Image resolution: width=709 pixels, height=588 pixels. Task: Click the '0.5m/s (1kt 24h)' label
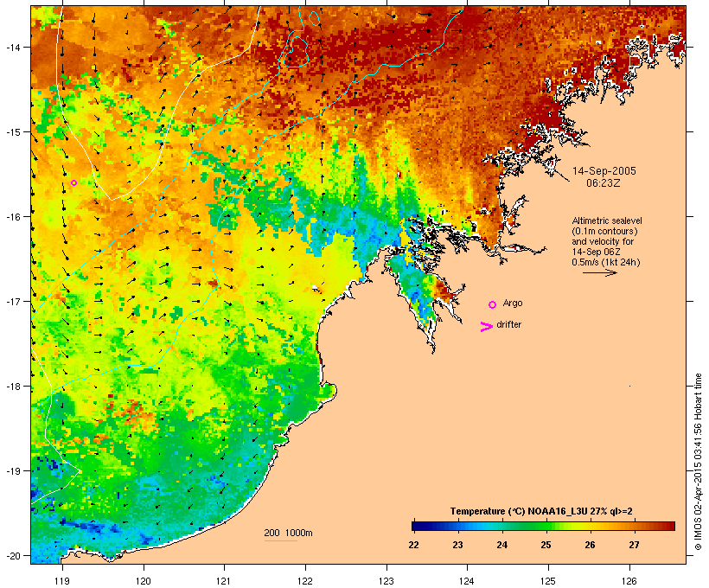tap(606, 262)
